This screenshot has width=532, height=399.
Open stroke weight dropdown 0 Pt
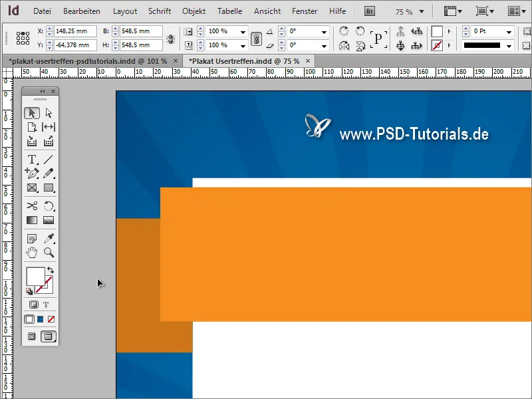(x=509, y=32)
